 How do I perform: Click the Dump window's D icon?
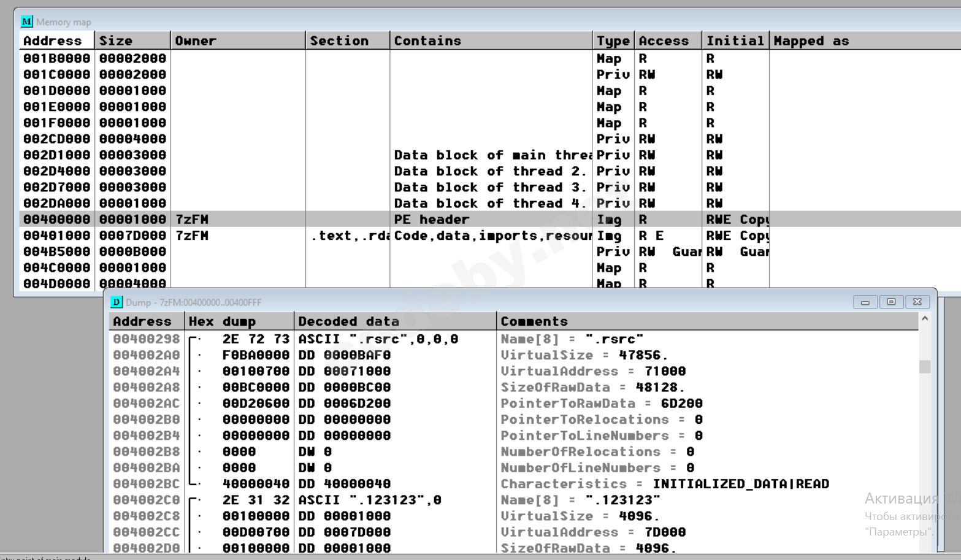click(x=116, y=302)
